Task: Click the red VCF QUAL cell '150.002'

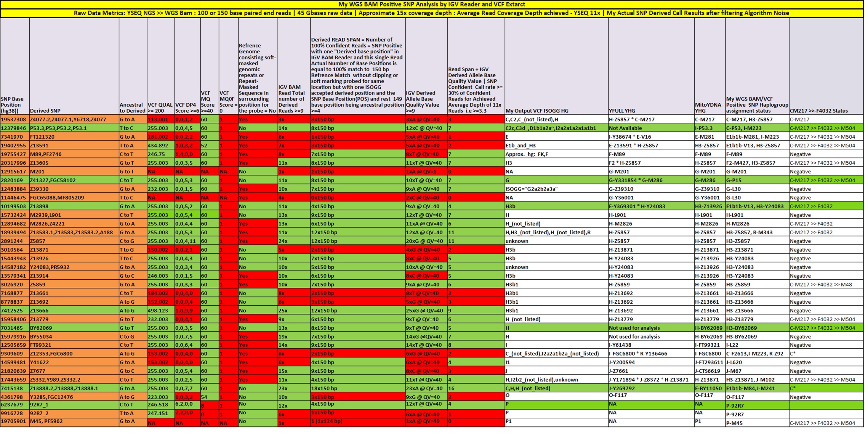Action: pos(161,250)
